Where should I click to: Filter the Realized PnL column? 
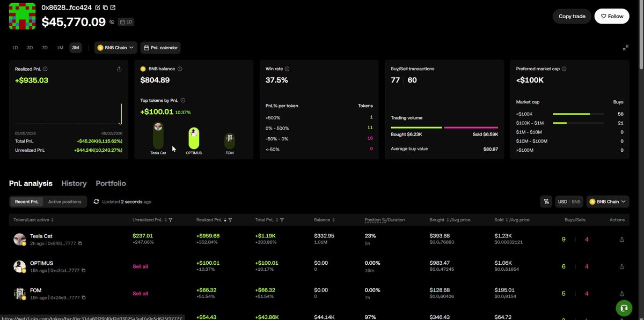coord(230,220)
